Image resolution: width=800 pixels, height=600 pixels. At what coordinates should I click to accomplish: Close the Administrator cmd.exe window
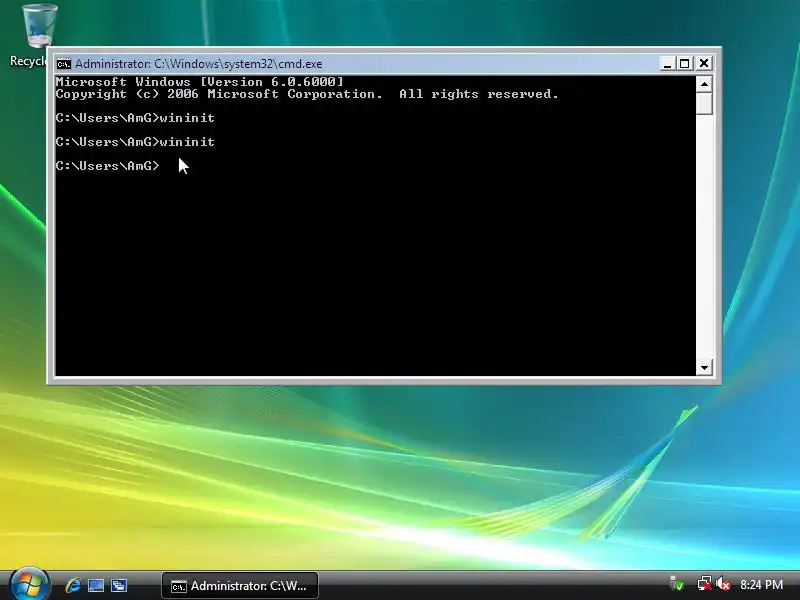704,63
